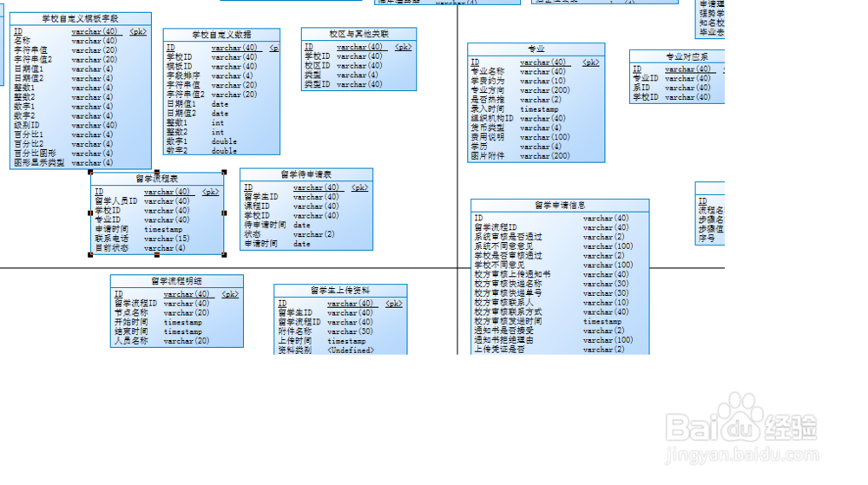Click 图形显示类型 column in 学校自定义模板字段
868x485 pixels.
pyautogui.click(x=39, y=162)
